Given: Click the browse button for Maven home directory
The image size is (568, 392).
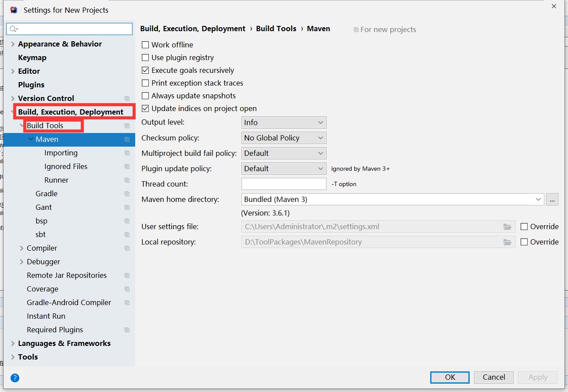Looking at the screenshot, I should pos(552,199).
